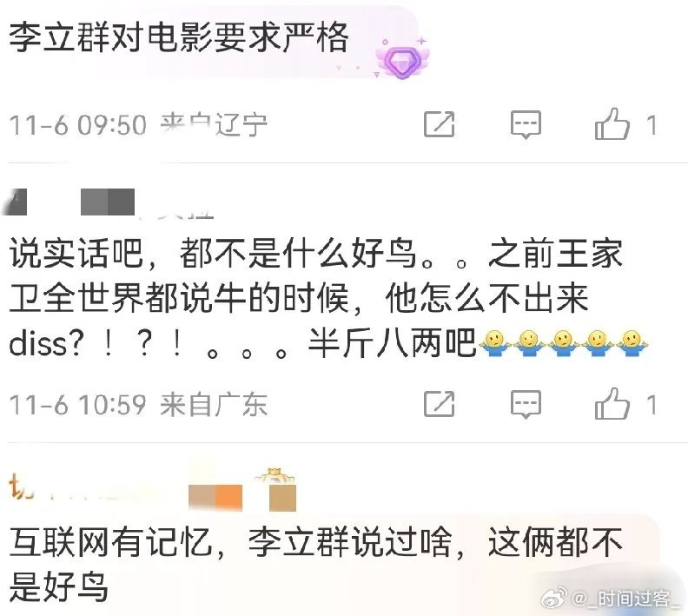Open replies for the 来自广东 comment
Image resolution: width=688 pixels, height=616 pixels.
(526, 404)
